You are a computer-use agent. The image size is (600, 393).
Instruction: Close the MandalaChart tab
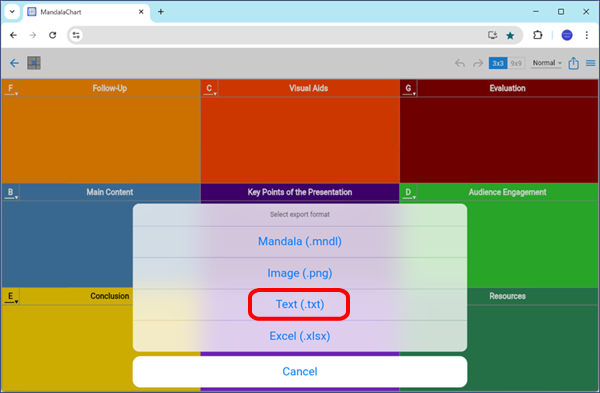[x=141, y=12]
